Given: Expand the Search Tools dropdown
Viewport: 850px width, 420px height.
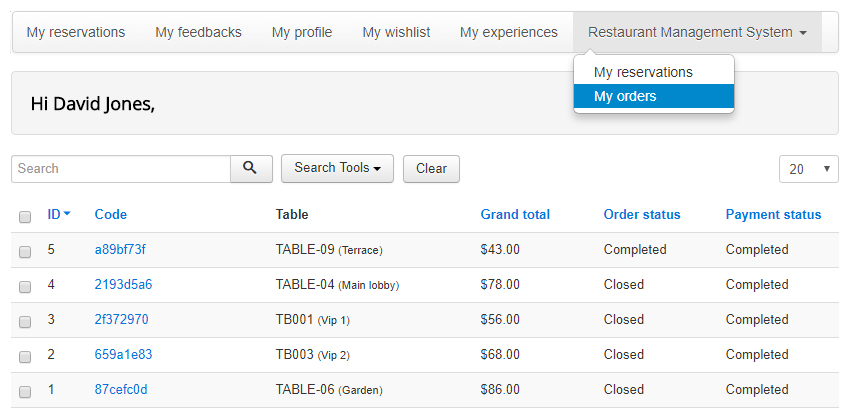Looking at the screenshot, I should click(337, 169).
